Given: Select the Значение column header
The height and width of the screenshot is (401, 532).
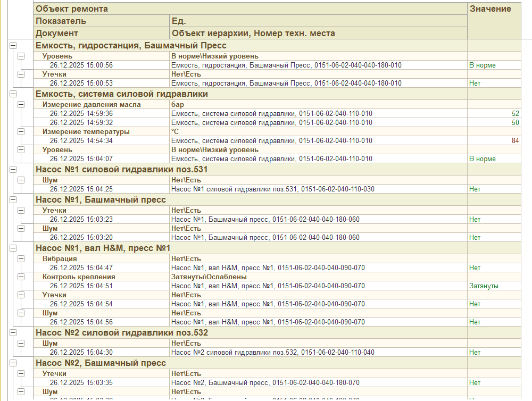Looking at the screenshot, I should click(494, 21).
